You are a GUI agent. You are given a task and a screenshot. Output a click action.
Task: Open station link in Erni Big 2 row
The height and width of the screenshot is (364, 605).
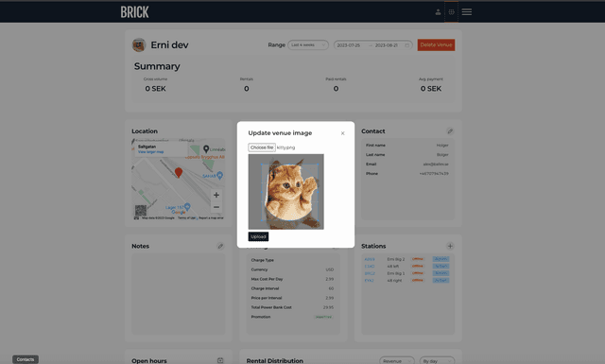tap(370, 259)
